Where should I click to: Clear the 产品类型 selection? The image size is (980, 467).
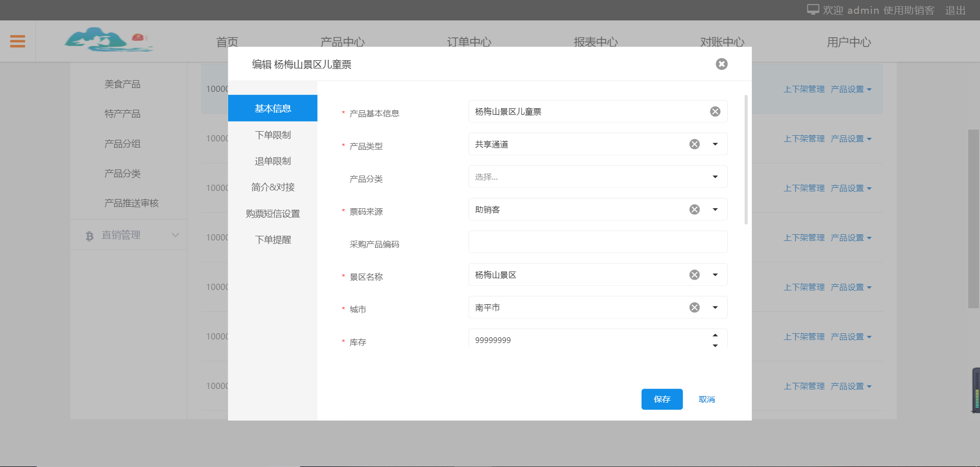point(694,144)
